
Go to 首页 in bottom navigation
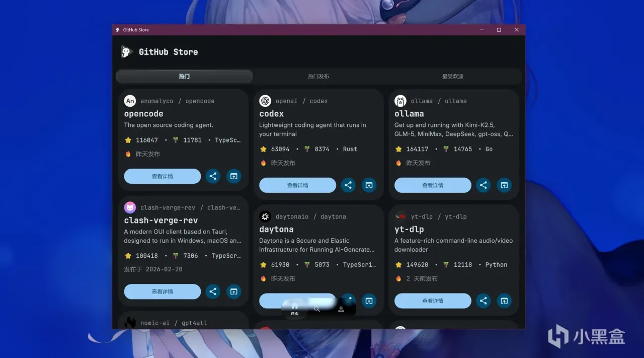[x=294, y=309]
